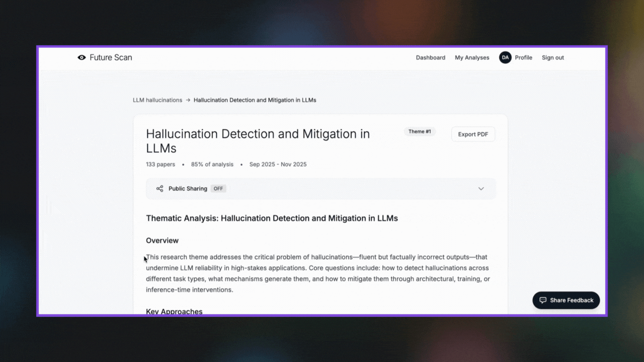Toggle the Public Sharing OFF badge
The width and height of the screenshot is (644, 362).
pos(218,189)
